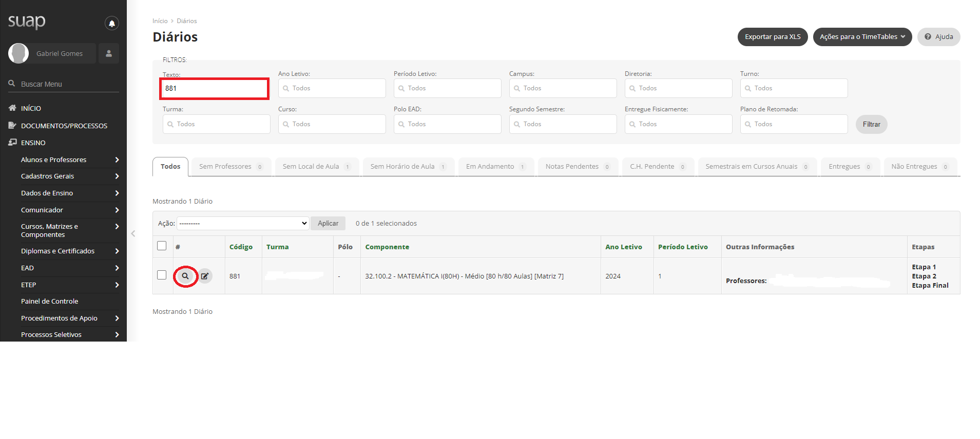The width and height of the screenshot is (980, 439).
Task: Open the Ação select dropdown
Action: [243, 223]
